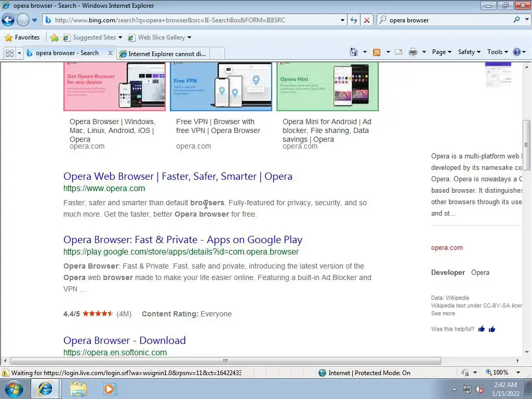The width and height of the screenshot is (532, 399).
Task: Click the Home page icon
Action: tap(353, 52)
